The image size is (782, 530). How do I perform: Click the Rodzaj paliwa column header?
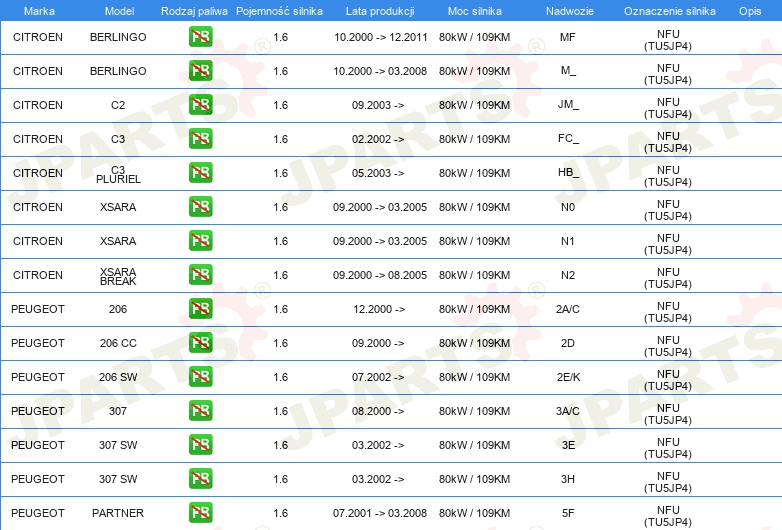point(194,11)
